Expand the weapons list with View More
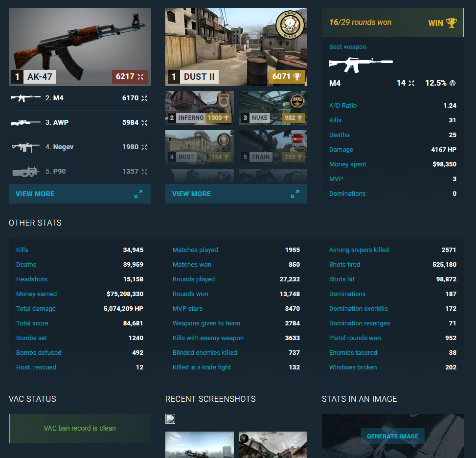The image size is (476, 458). (x=35, y=194)
